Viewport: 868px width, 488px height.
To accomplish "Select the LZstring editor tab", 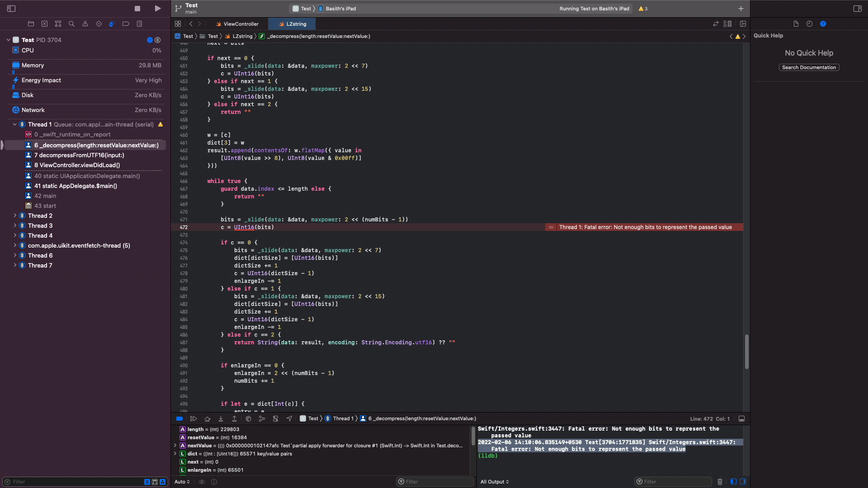I will tap(292, 24).
